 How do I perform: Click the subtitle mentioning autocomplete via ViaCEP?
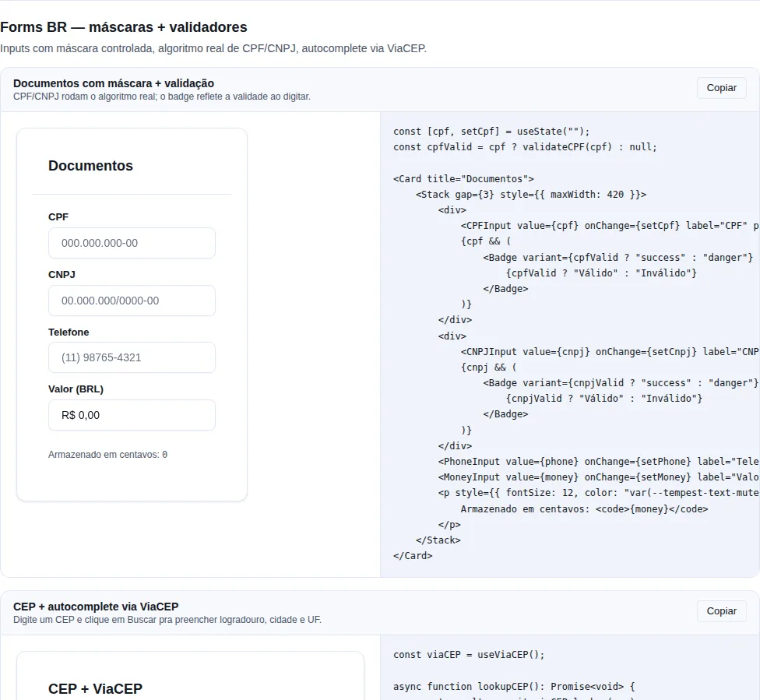(213, 48)
